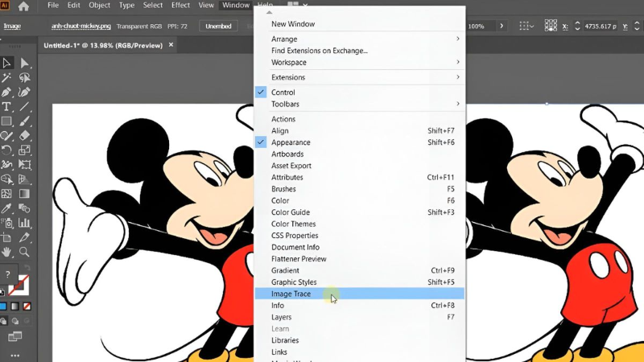Click the change screen mode icon

tap(14, 336)
